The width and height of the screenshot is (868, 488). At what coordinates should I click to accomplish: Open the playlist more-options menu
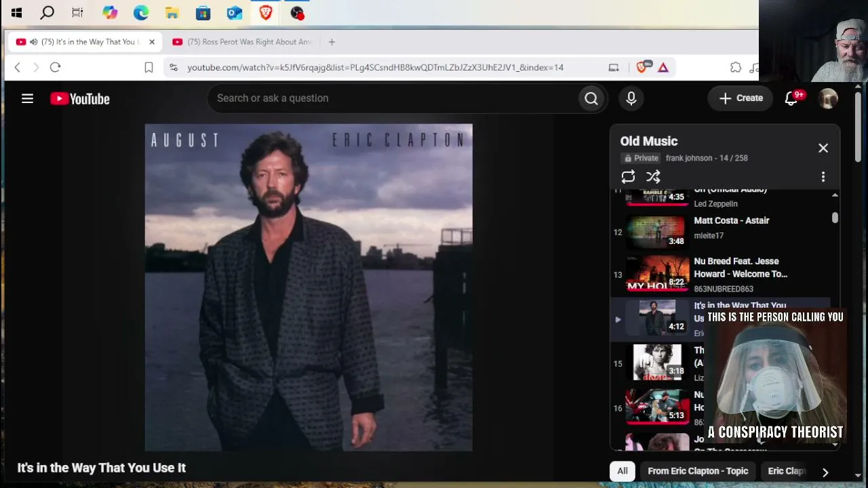coord(823,177)
